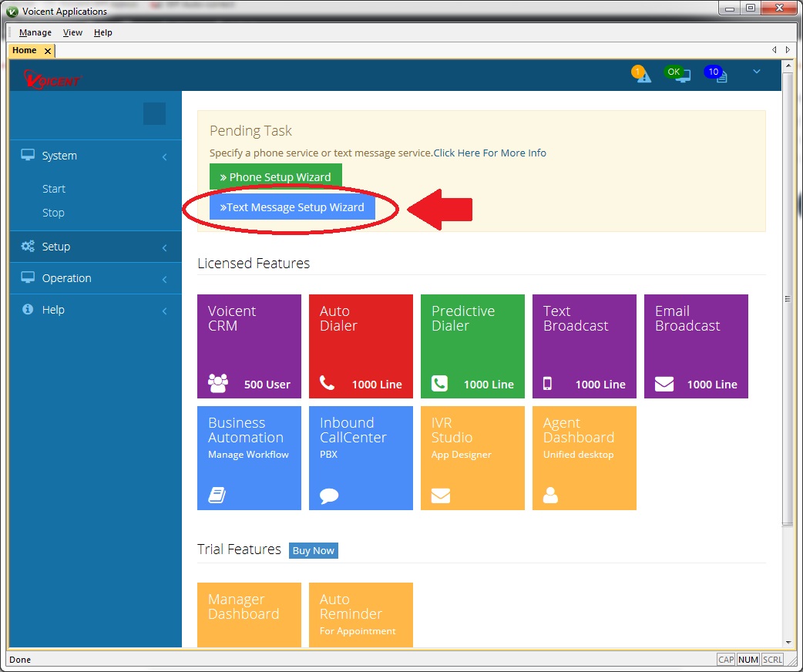
Task: Click the OK system status monitor icon
Action: pyautogui.click(x=678, y=75)
